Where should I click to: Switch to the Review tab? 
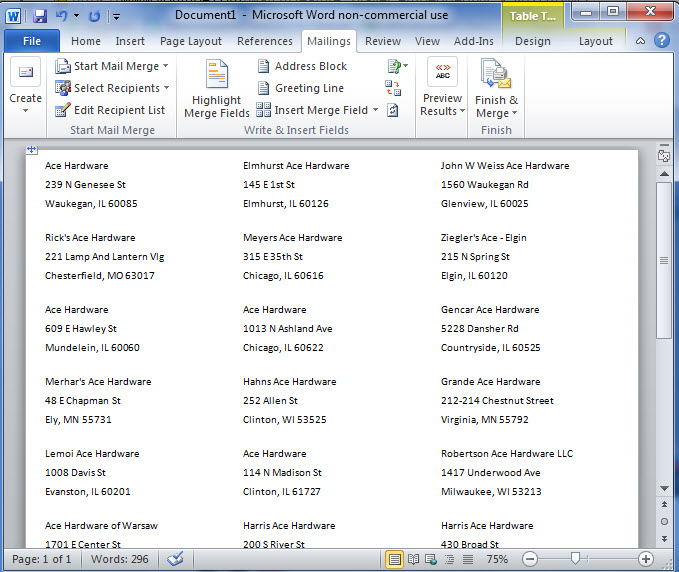point(383,41)
